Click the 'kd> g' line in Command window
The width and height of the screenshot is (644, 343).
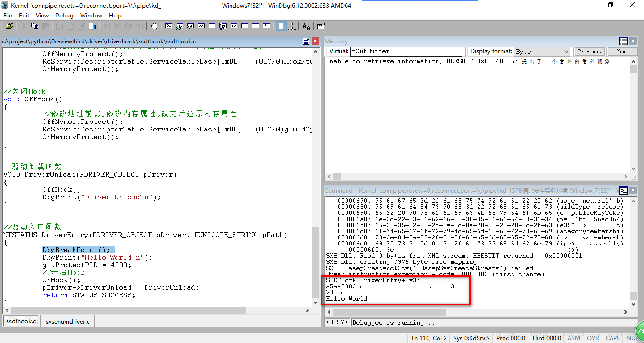pyautogui.click(x=335, y=292)
